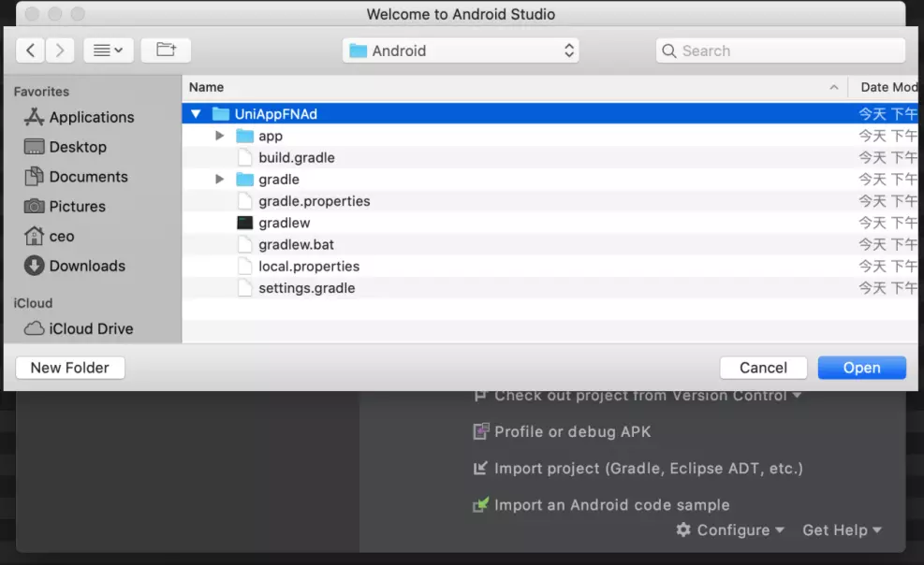
Task: Expand the app folder
Action: (220, 136)
